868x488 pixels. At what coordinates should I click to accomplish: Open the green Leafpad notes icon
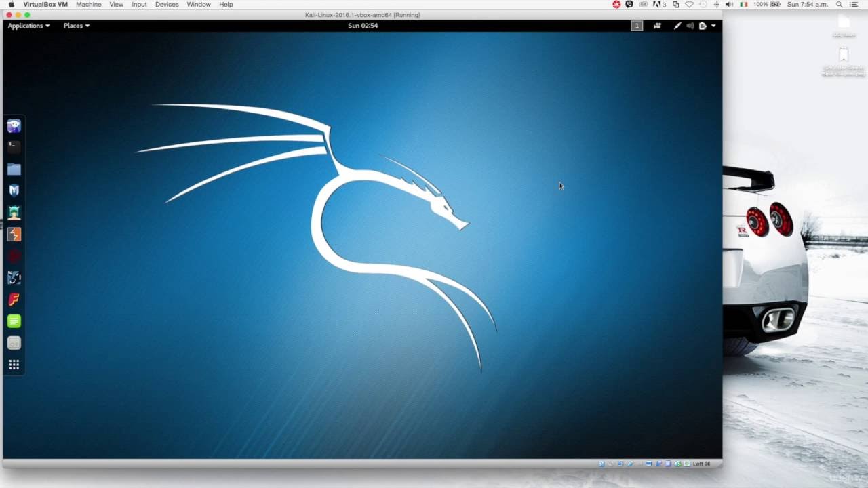[x=14, y=321]
